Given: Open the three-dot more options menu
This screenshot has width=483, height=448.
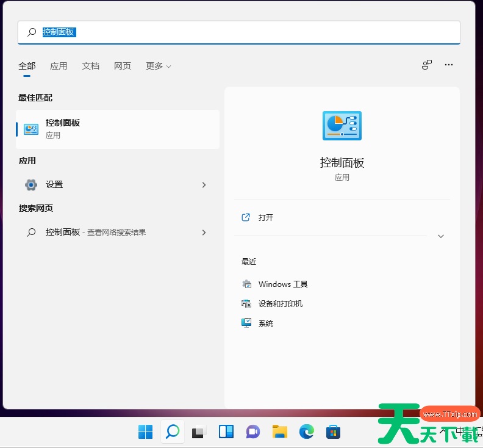Looking at the screenshot, I should [x=449, y=65].
